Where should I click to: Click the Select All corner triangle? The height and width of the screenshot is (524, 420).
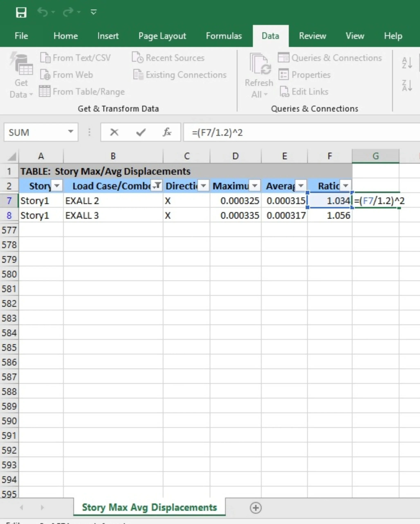[x=12, y=157]
